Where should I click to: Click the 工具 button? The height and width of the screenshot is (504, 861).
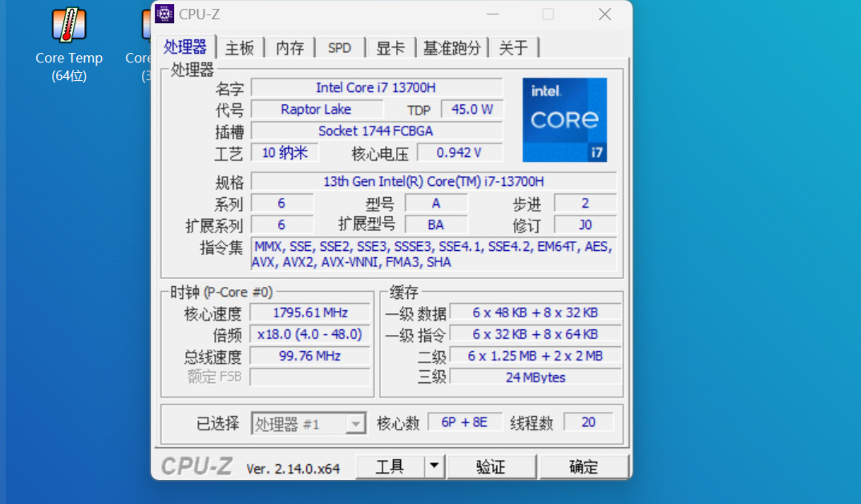coord(390,466)
